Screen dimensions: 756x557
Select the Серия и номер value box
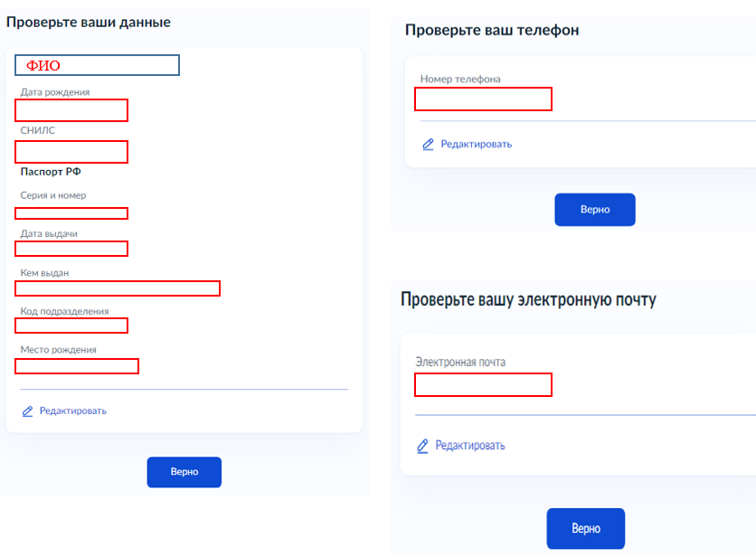(71, 213)
